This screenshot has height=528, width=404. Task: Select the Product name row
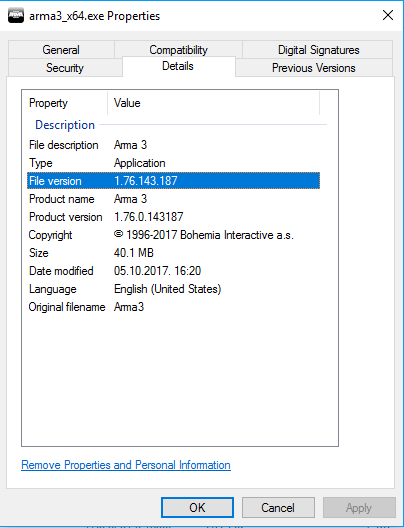pos(173,199)
